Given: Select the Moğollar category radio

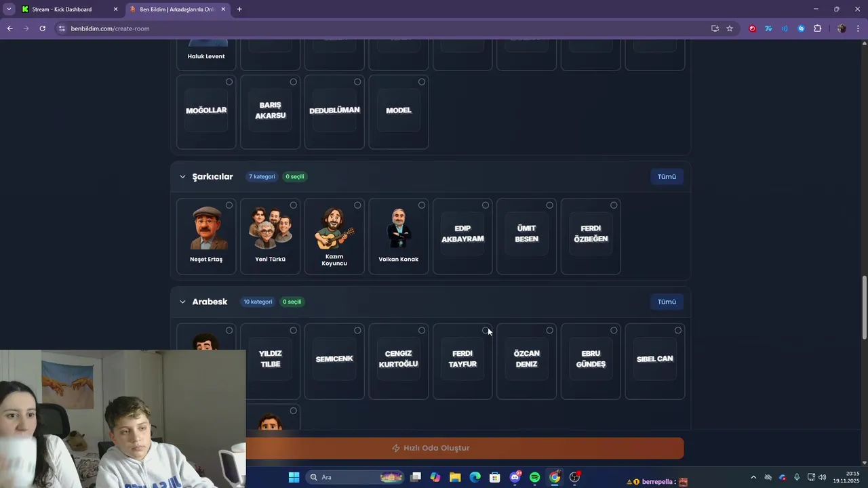Looking at the screenshot, I should pyautogui.click(x=229, y=82).
